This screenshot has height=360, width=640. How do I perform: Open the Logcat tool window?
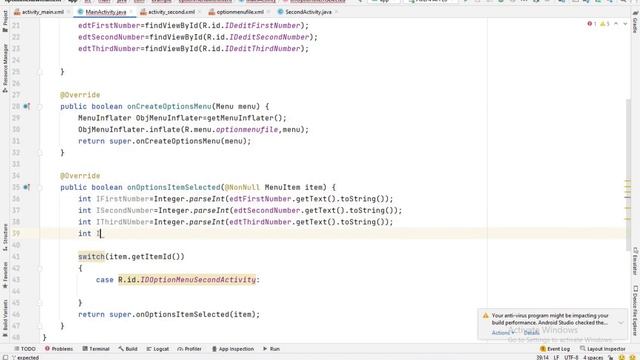158,349
